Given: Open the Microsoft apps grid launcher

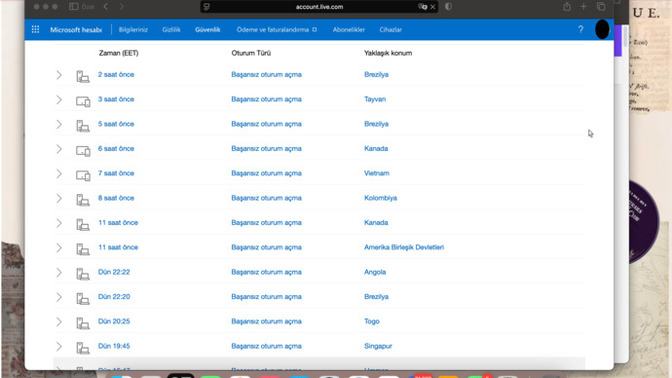Looking at the screenshot, I should tap(36, 30).
